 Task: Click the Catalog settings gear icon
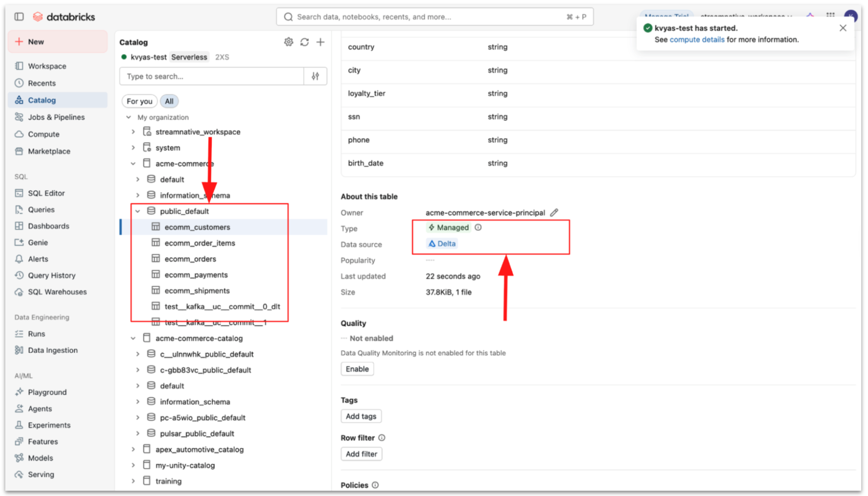pyautogui.click(x=288, y=42)
